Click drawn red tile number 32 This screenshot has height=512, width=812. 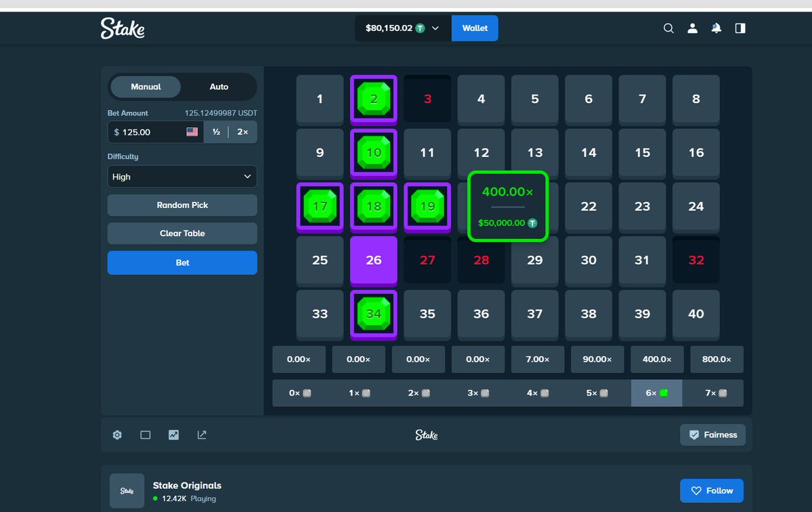(x=696, y=260)
